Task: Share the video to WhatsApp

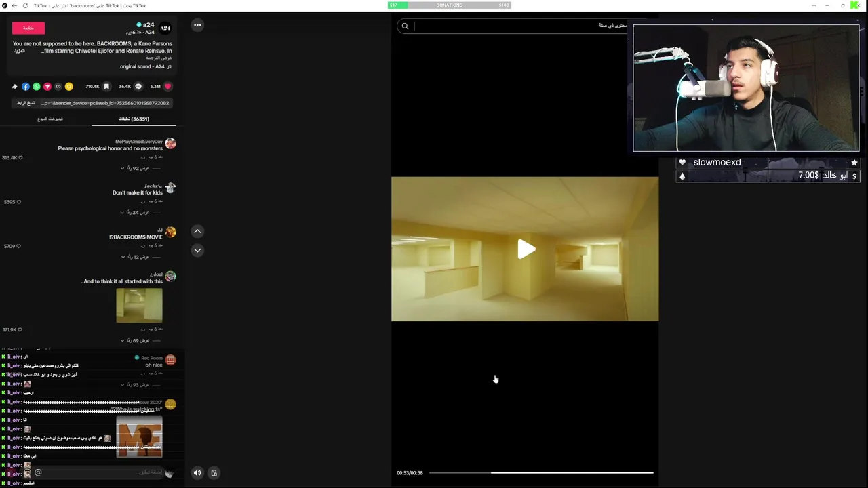Action: tap(37, 87)
